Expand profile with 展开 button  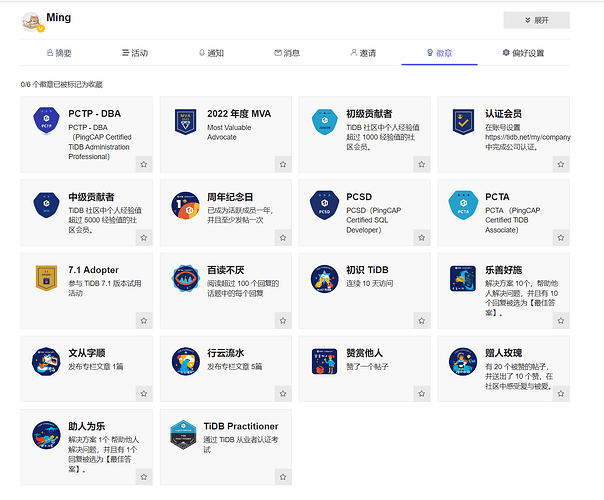tap(536, 20)
